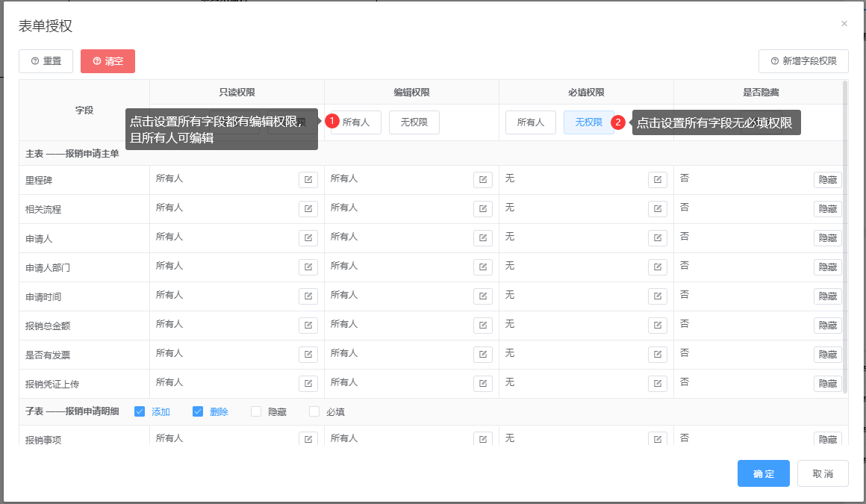Open edit icon for 申请人部门 只读权限
The image size is (866, 504).
coord(308,267)
